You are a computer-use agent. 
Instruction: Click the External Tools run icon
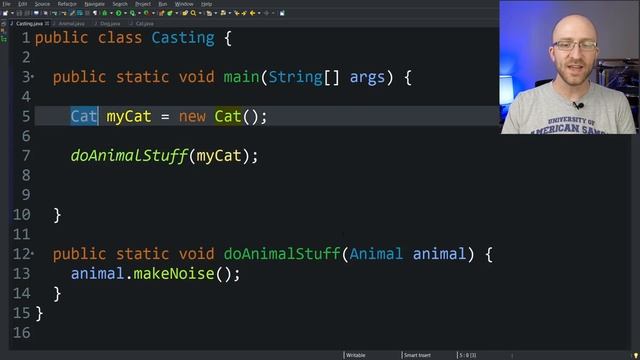pyautogui.click(x=146, y=13)
